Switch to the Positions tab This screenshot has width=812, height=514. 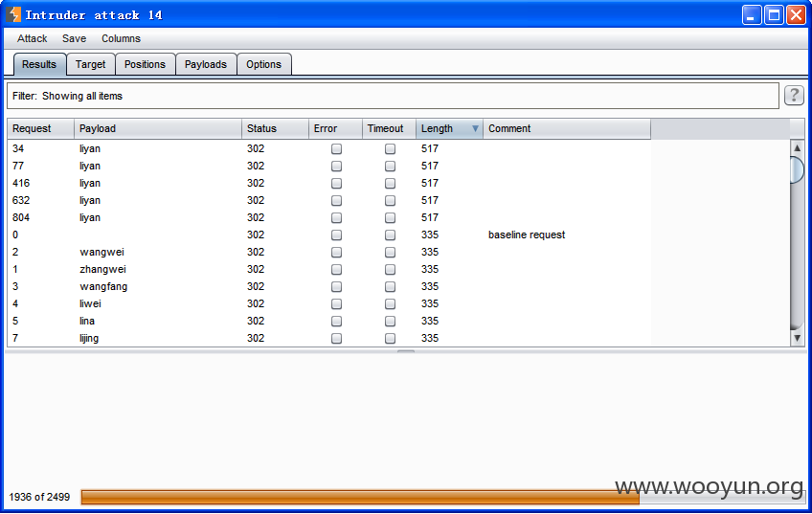[x=145, y=64]
